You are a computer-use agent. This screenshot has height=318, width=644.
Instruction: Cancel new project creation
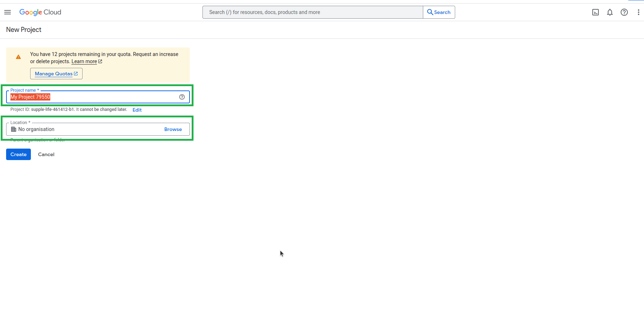[x=46, y=154]
